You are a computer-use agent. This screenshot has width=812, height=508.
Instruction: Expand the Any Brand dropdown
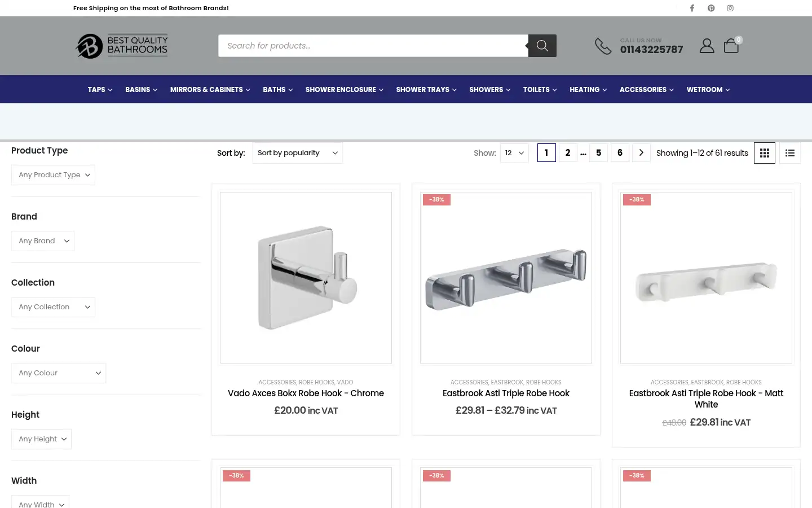tap(43, 241)
